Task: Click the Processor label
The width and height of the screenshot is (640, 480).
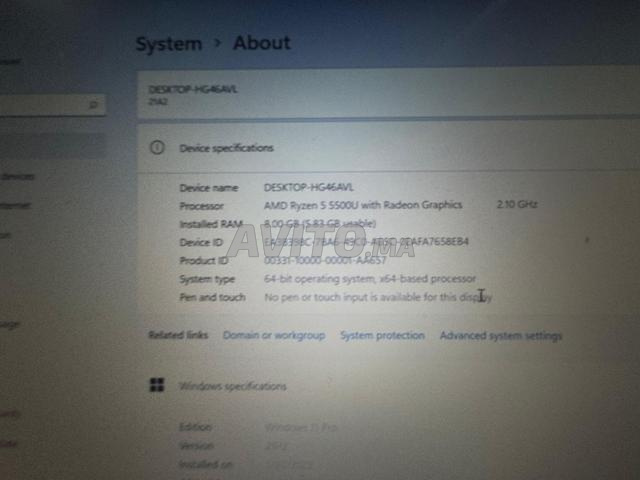Action: (x=202, y=206)
